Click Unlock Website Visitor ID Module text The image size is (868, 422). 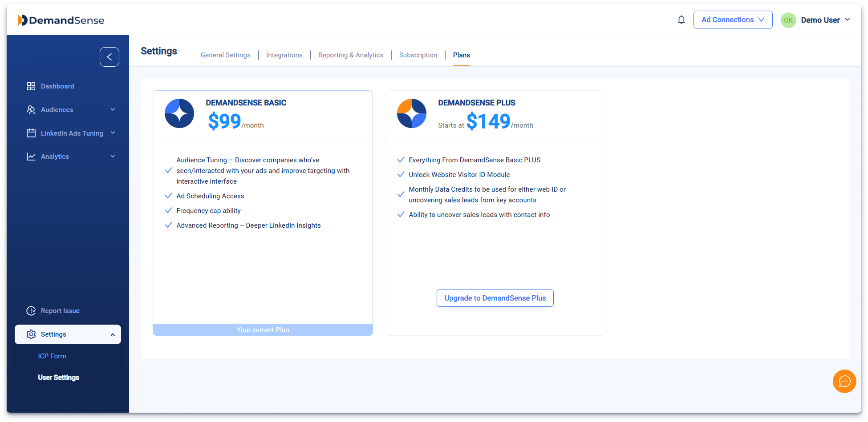click(x=459, y=175)
